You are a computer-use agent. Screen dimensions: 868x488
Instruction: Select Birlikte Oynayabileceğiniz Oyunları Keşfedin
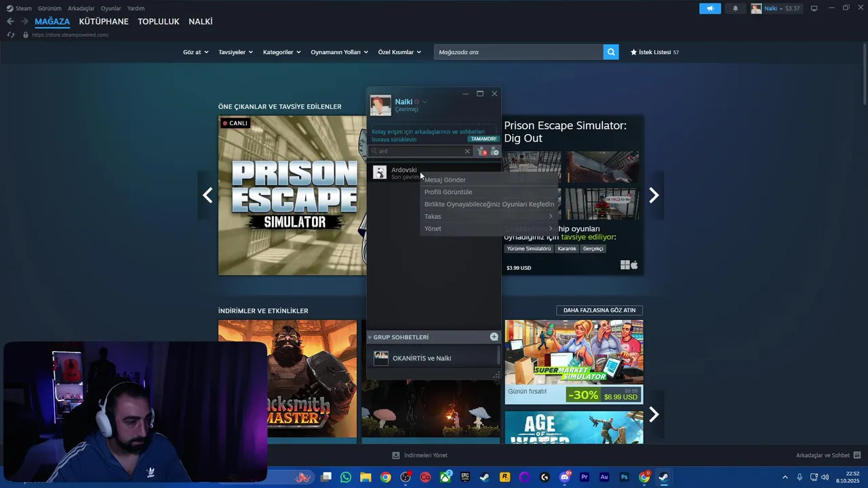489,204
